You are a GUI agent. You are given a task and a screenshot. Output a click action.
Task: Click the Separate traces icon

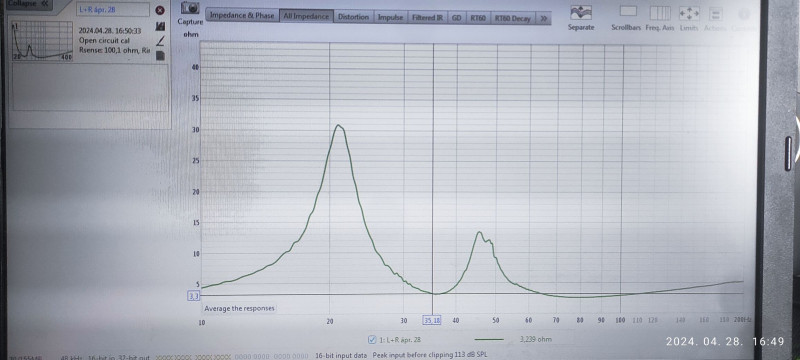coord(581,13)
